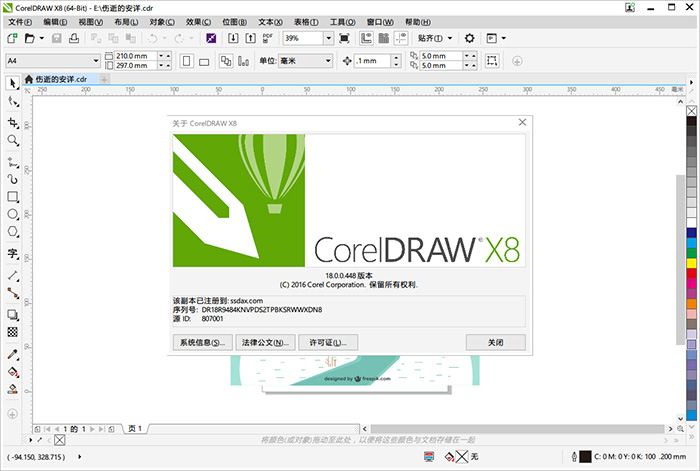Toggle Show Guidelines button
This screenshot has width=700, height=471.
[401, 38]
